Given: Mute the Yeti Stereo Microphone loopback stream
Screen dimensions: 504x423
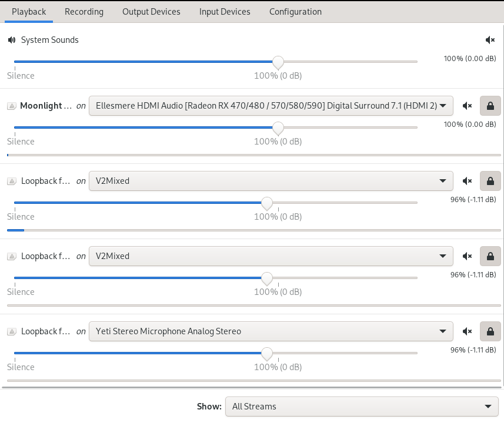Looking at the screenshot, I should tap(467, 331).
